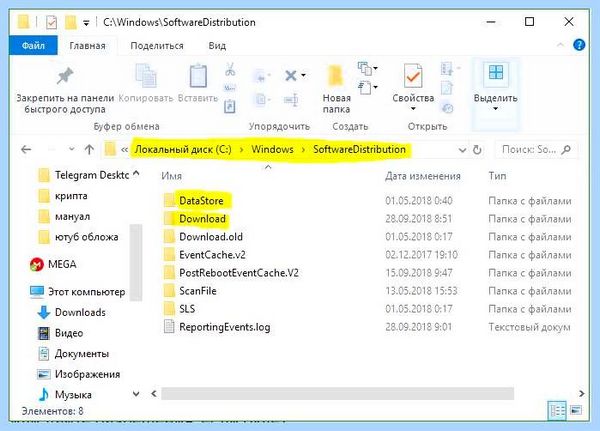Image resolution: width=600 pixels, height=431 pixels.
Task: Click the Windows breadcrumb segment
Action: [272, 149]
